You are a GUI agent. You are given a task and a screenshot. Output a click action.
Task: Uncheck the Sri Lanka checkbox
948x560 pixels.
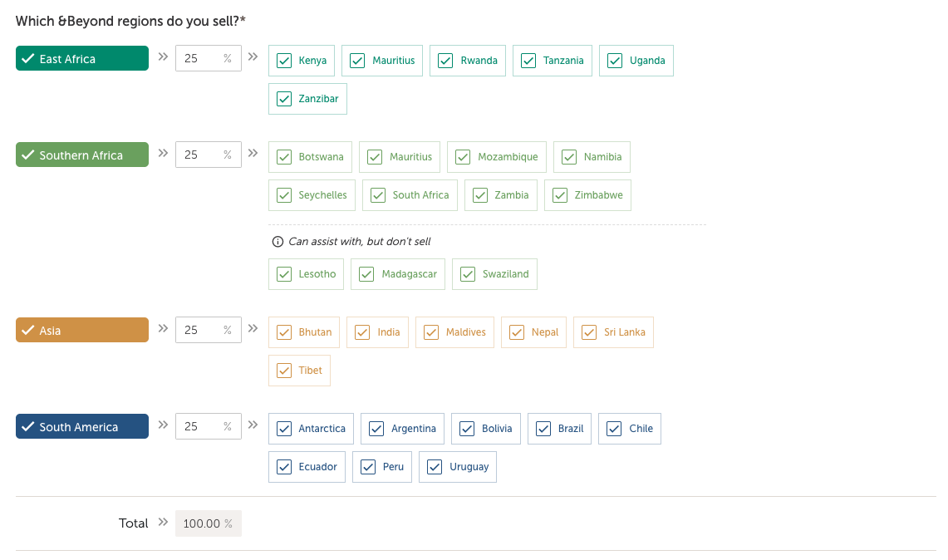(x=589, y=332)
